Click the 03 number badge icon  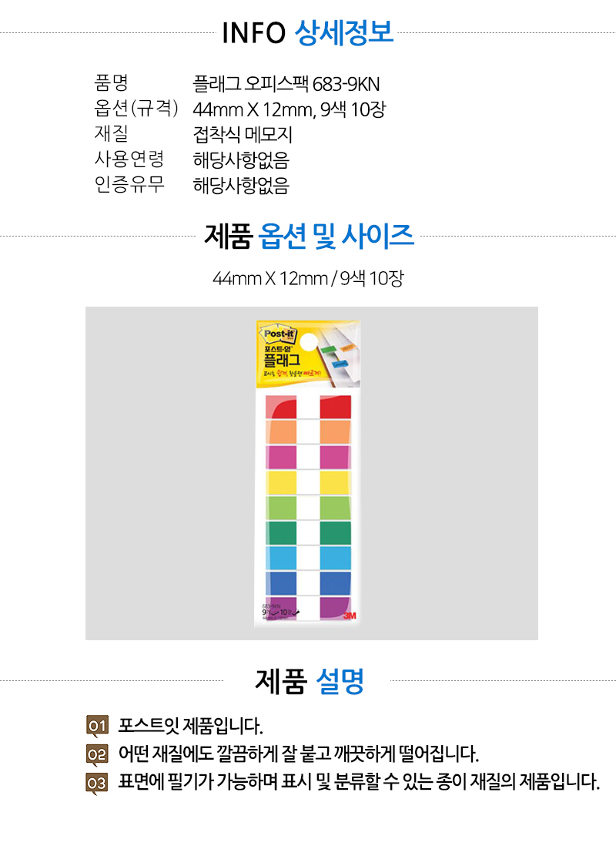coord(96,783)
